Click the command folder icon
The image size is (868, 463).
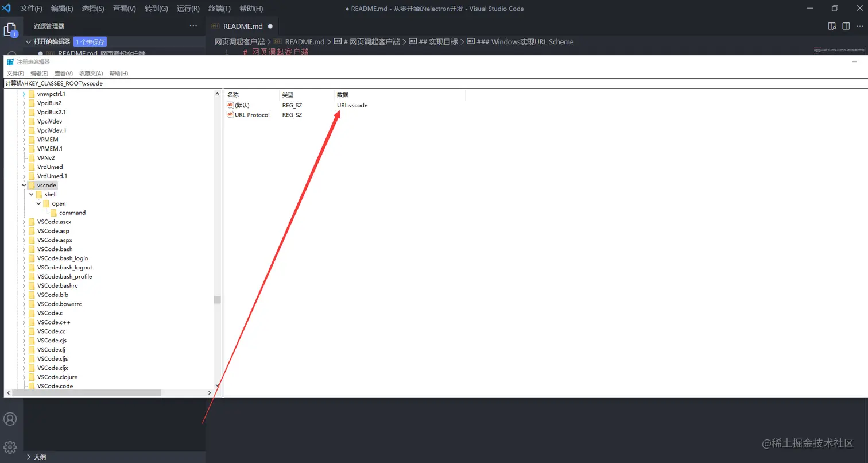tap(54, 213)
